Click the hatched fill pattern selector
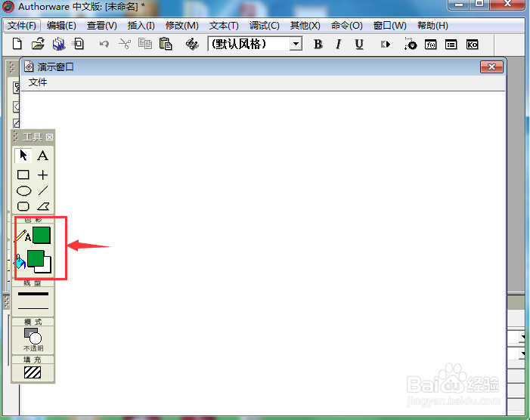 pos(33,372)
